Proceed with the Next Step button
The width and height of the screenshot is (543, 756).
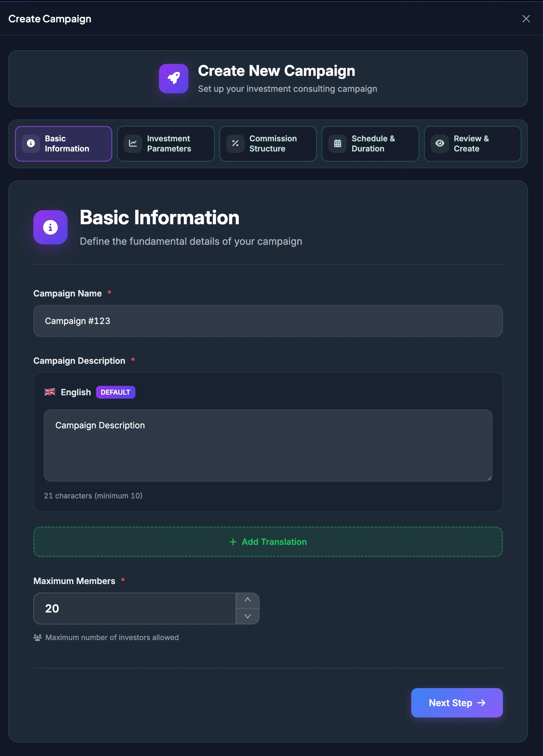[x=457, y=703]
